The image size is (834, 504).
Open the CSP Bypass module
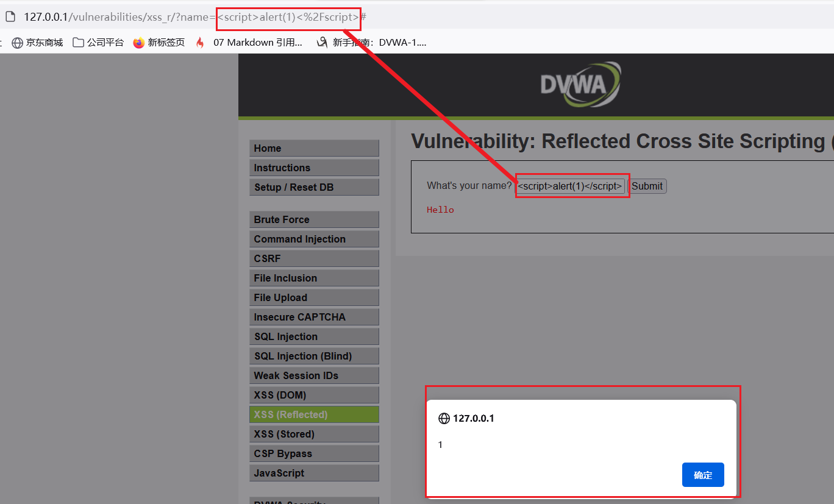point(314,453)
